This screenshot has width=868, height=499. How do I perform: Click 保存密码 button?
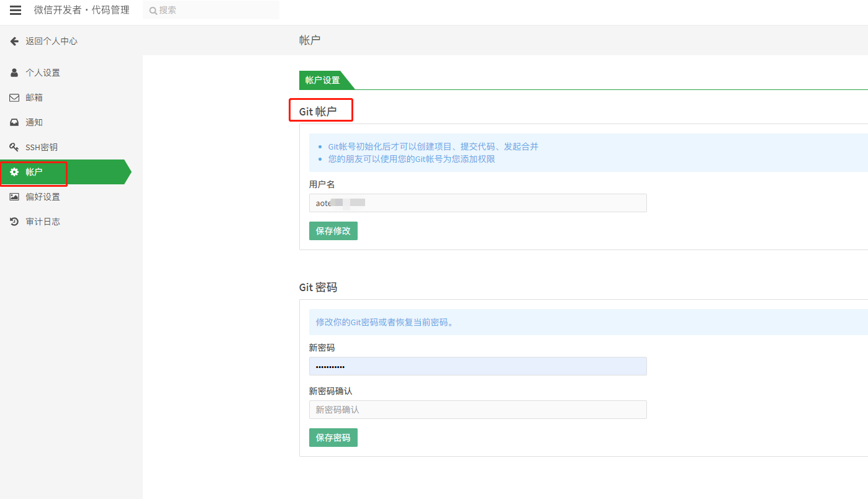(333, 438)
